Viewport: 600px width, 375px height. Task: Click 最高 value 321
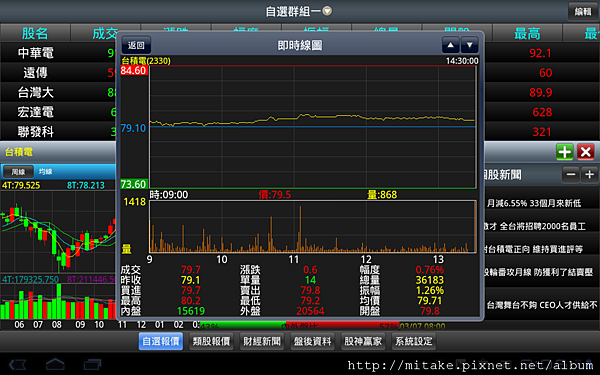[x=542, y=132]
